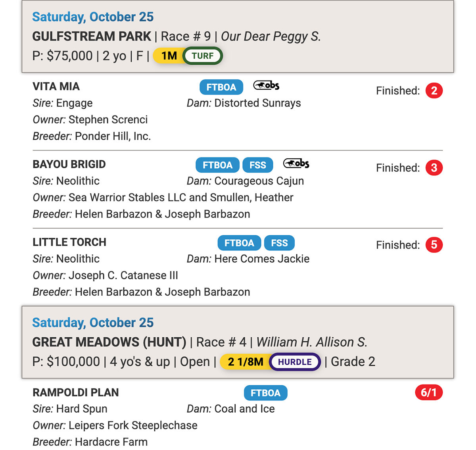Image resolution: width=476 pixels, height=450 pixels.
Task: Click the green TURF surface pill
Action: 203,56
